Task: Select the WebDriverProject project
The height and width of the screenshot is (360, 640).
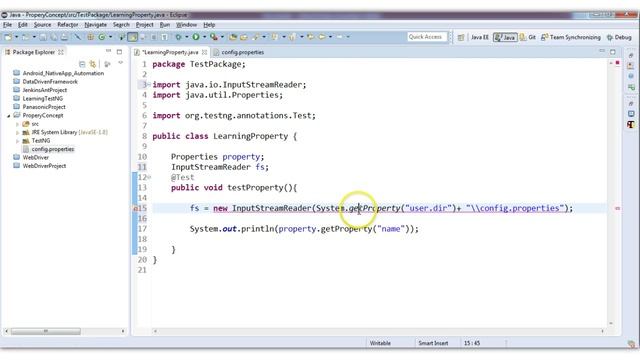Action: (44, 166)
